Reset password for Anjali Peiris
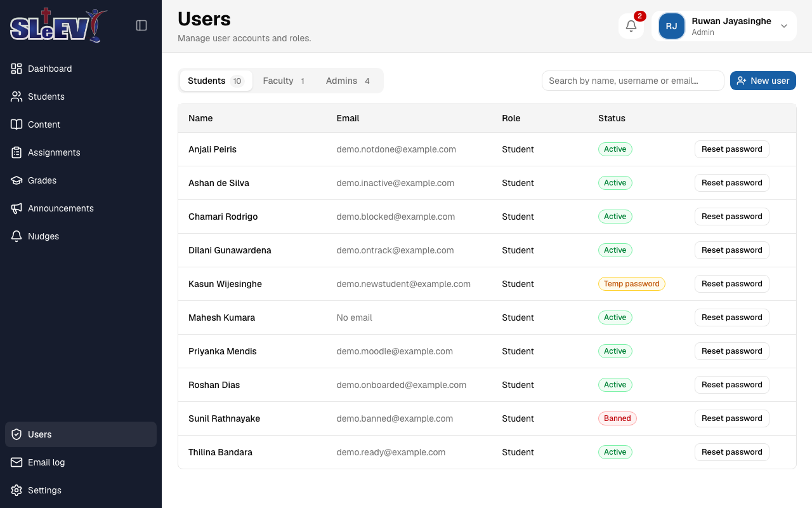812x508 pixels. click(732, 149)
